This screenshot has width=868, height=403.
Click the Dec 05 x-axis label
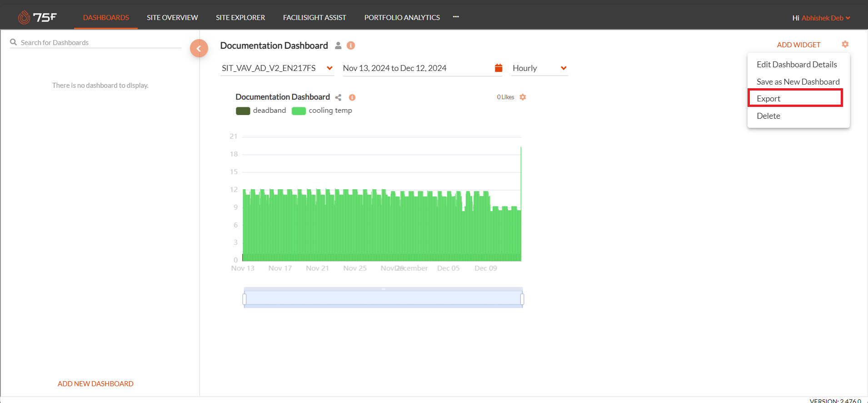pyautogui.click(x=449, y=268)
